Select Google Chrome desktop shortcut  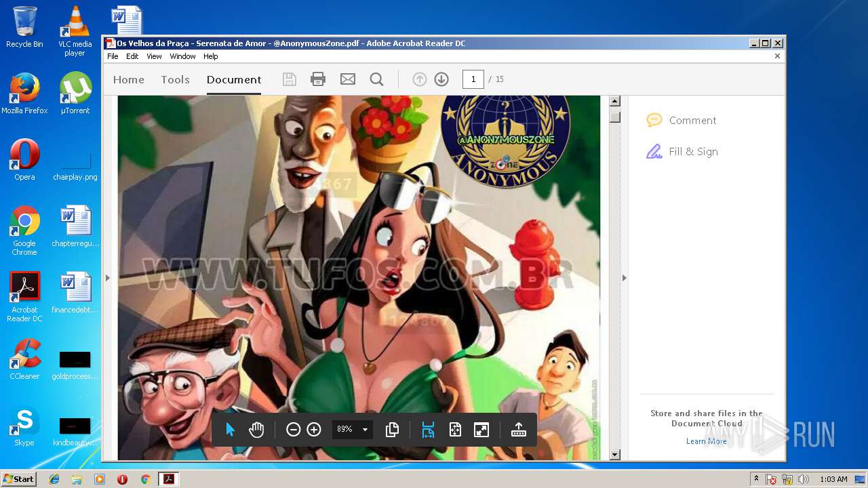[24, 230]
